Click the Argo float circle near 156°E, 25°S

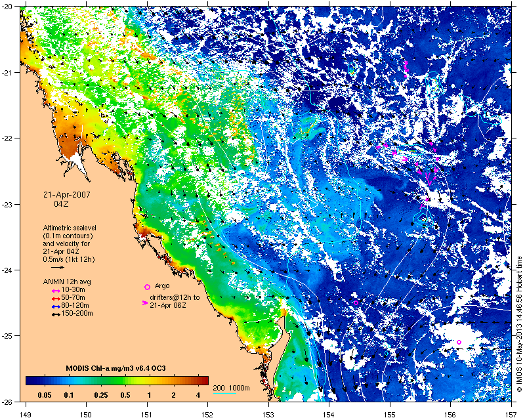click(459, 342)
